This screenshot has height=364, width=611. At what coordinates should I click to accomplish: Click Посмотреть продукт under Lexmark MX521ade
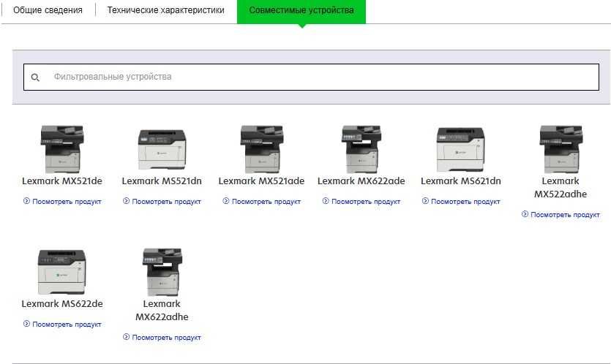tap(262, 201)
